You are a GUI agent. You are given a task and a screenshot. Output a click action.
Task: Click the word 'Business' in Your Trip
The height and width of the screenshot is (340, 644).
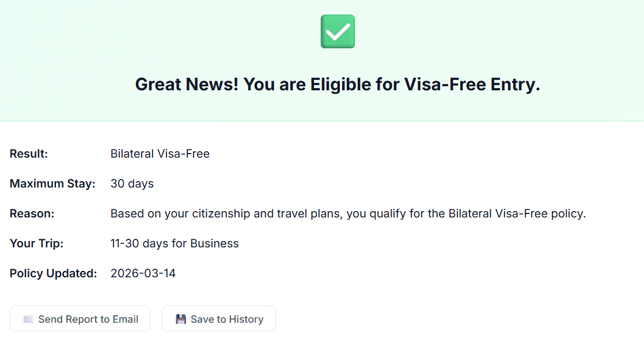coord(214,243)
